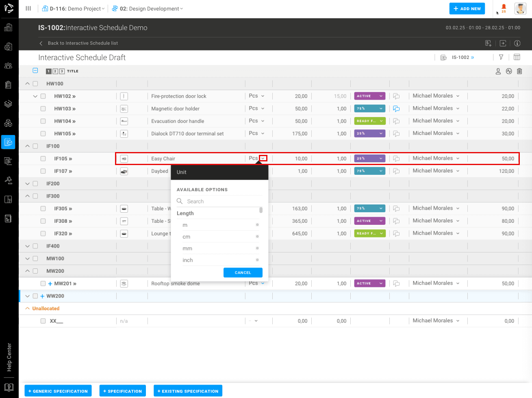Collapse the IF300 group
Viewport: 532px width, 398px height.
[x=28, y=196]
